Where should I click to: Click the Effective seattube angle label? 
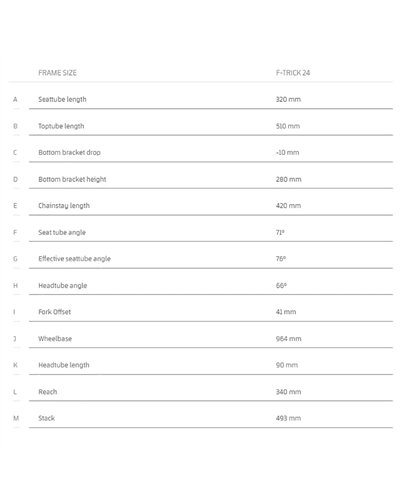coord(74,259)
